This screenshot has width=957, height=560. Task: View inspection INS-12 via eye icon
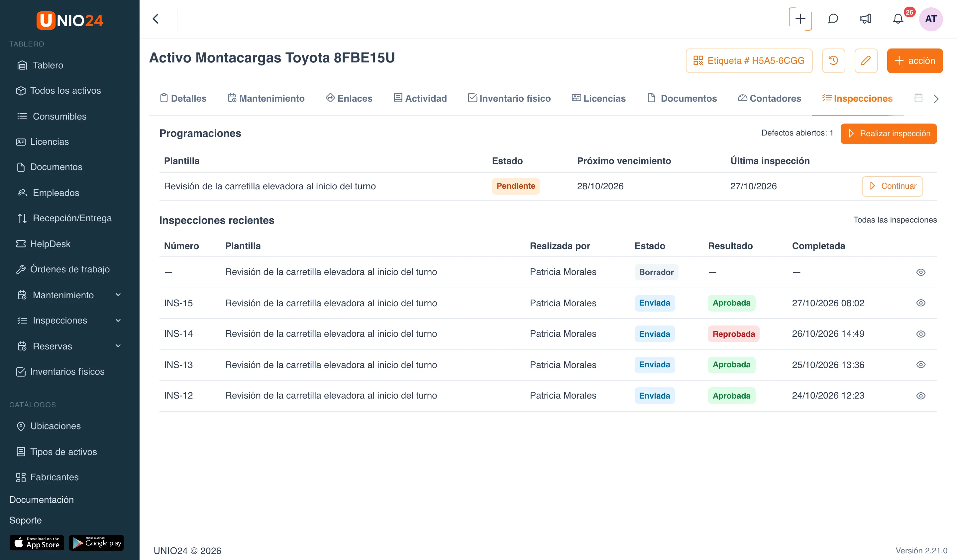point(920,396)
